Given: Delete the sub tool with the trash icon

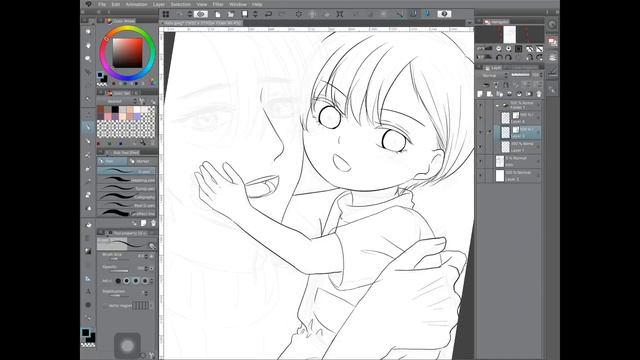Looking at the screenshot, I should tap(153, 223).
